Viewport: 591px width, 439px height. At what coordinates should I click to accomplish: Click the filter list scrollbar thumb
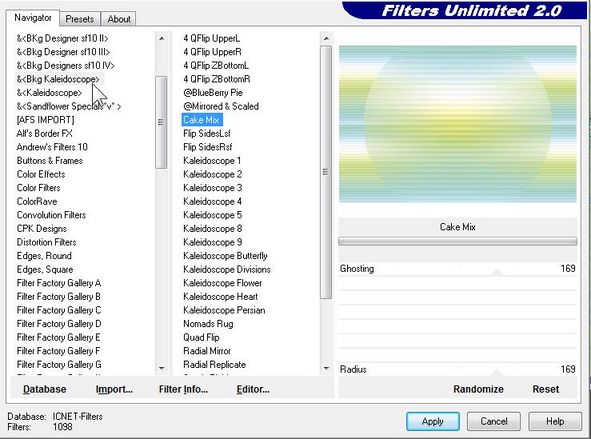326,172
